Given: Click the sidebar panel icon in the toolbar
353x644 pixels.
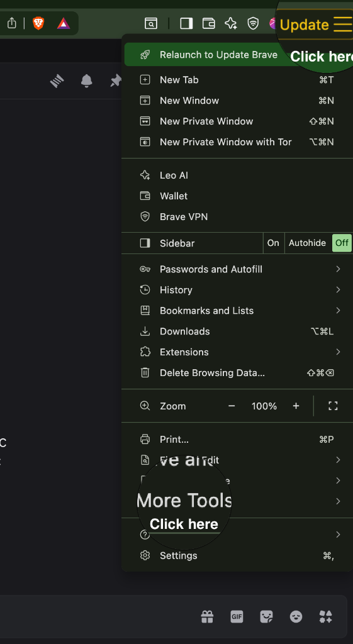Looking at the screenshot, I should click(187, 24).
